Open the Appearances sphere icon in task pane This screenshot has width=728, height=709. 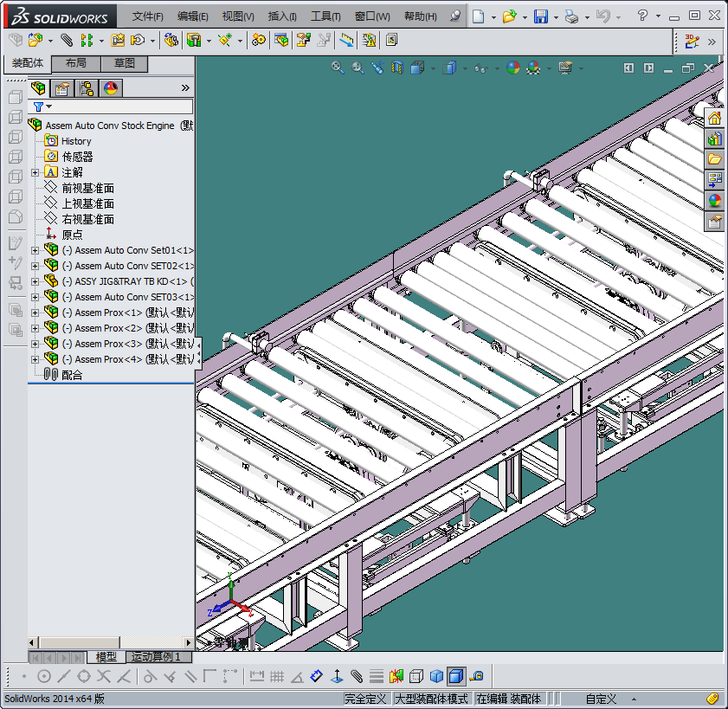(x=714, y=201)
